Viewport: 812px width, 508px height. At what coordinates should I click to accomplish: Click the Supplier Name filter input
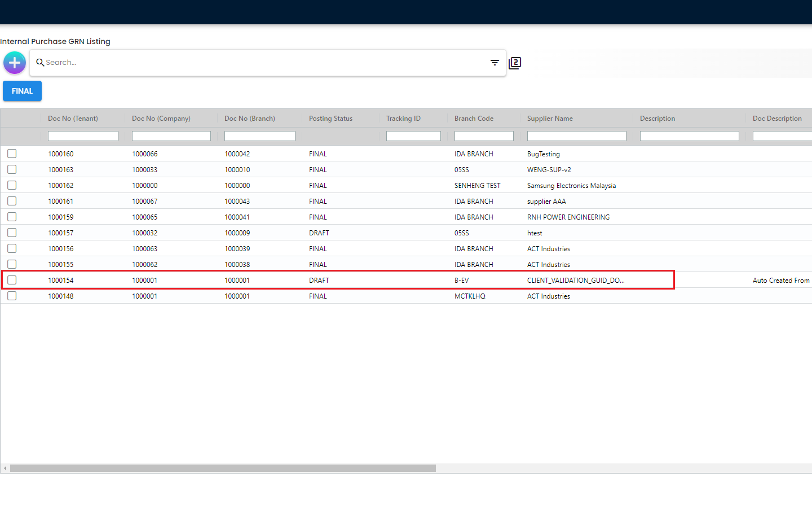point(576,136)
